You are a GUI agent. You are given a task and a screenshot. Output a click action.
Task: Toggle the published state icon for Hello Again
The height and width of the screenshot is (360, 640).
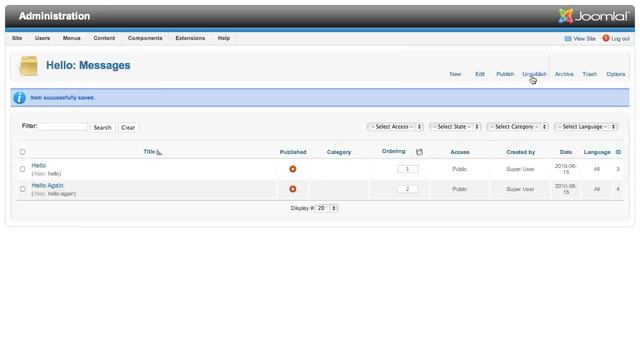pos(293,189)
